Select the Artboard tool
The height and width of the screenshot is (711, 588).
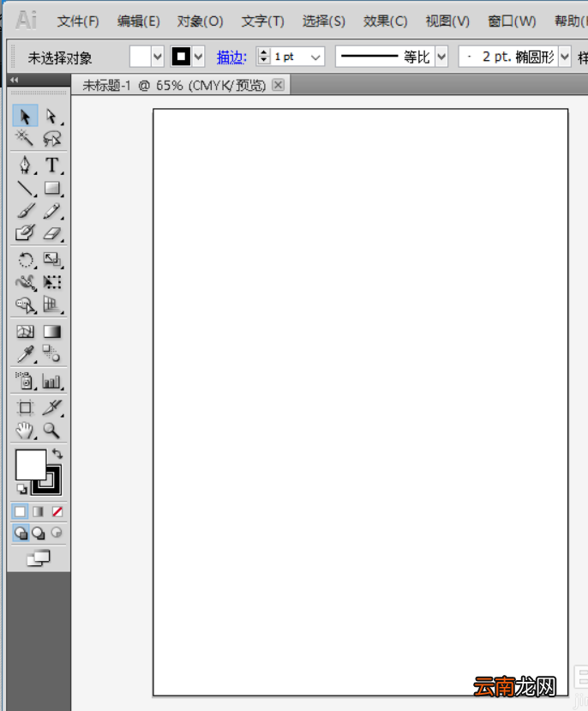click(25, 407)
